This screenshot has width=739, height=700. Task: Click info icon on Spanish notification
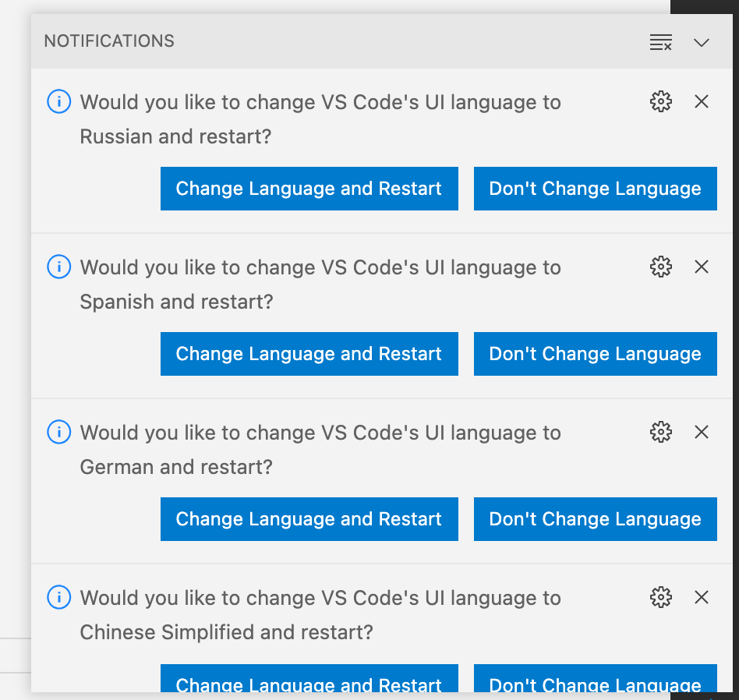[59, 267]
